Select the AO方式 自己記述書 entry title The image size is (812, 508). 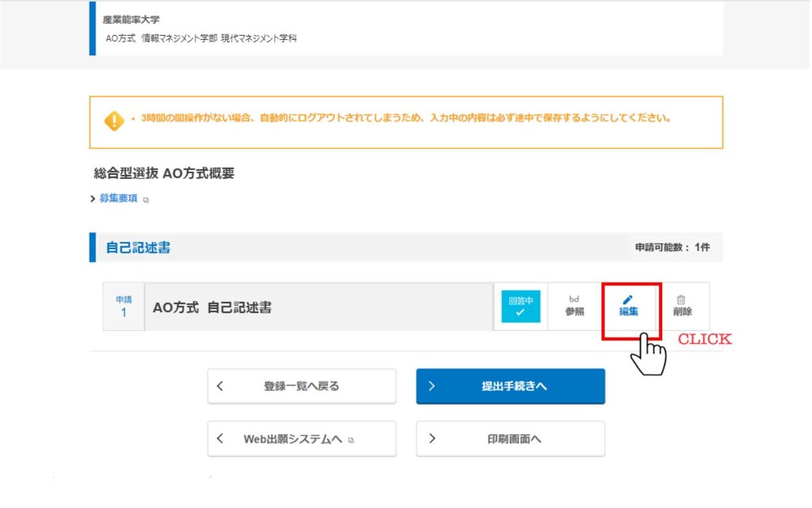pyautogui.click(x=212, y=308)
